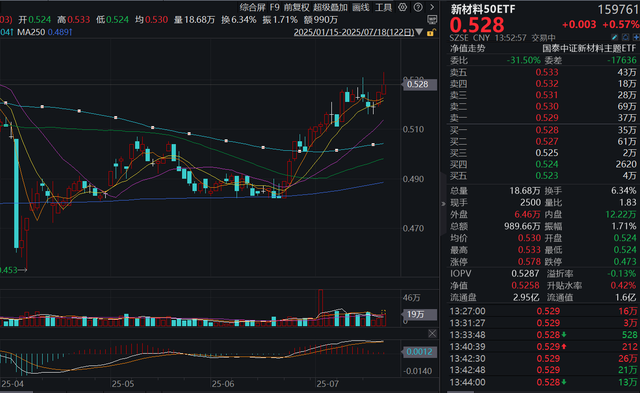Image resolution: width=640 pixels, height=393 pixels.
Task: Open the 画线 drawing tools
Action: (361, 7)
